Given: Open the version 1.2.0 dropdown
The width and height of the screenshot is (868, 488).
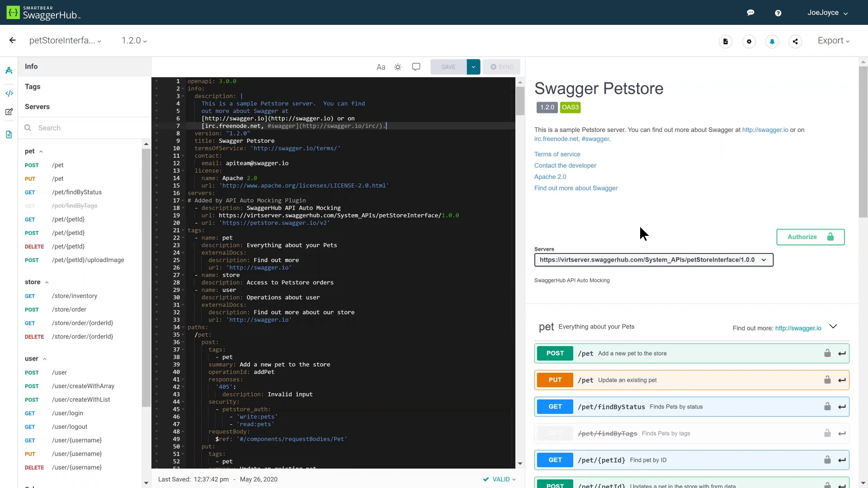Looking at the screenshot, I should click(134, 41).
